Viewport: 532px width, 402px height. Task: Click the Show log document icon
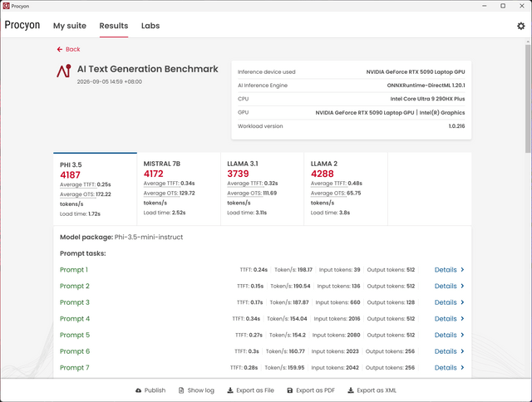tap(181, 390)
